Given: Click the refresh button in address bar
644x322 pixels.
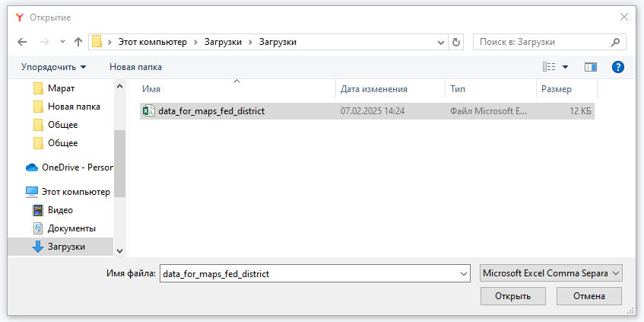Looking at the screenshot, I should click(456, 42).
